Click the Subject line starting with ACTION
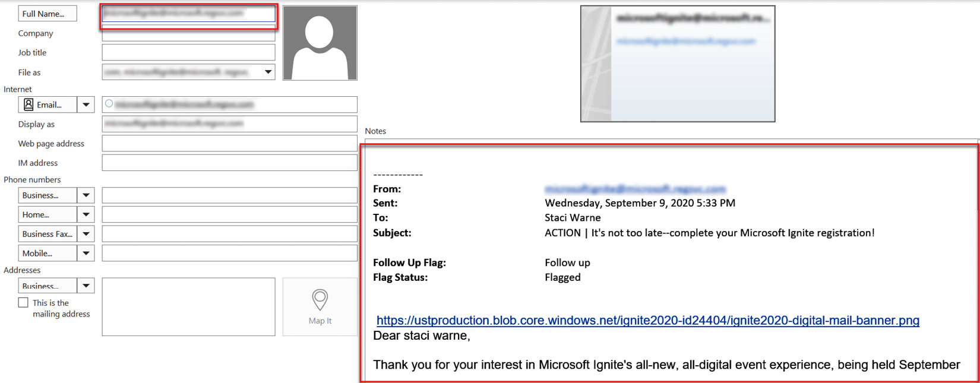This screenshot has height=383, width=980. tap(710, 233)
